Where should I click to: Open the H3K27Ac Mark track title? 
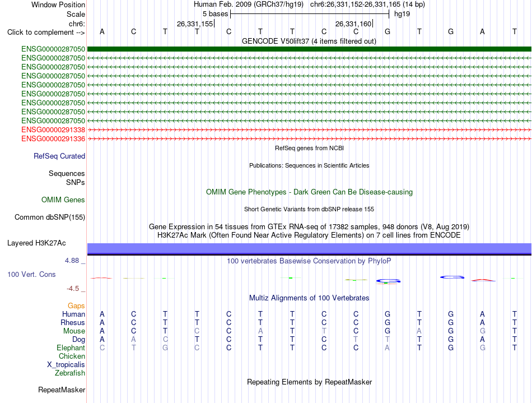[309, 235]
